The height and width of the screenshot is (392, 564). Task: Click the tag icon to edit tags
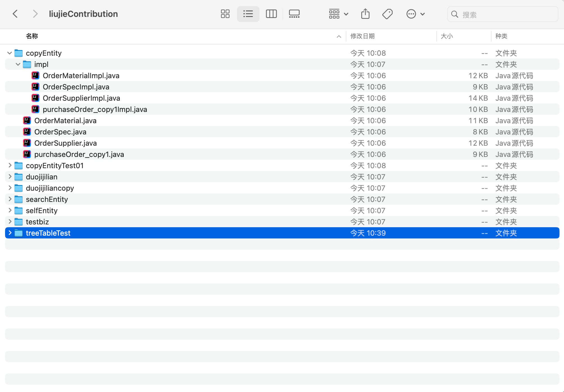click(387, 14)
